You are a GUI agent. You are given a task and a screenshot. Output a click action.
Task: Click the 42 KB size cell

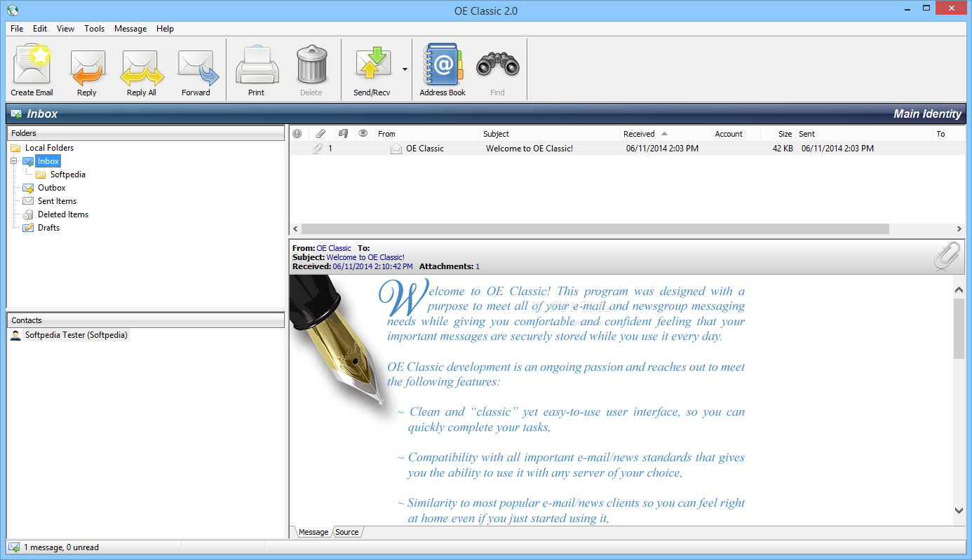(783, 149)
